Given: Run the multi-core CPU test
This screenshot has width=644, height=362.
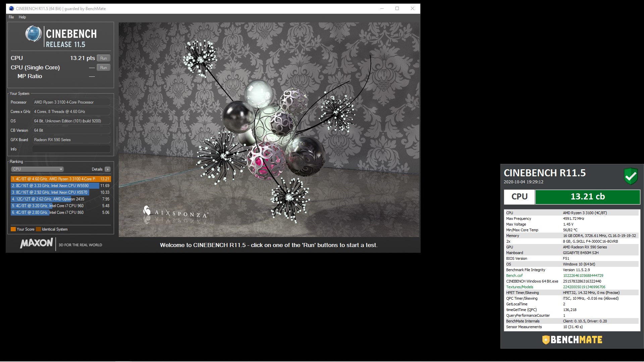Looking at the screenshot, I should point(104,58).
